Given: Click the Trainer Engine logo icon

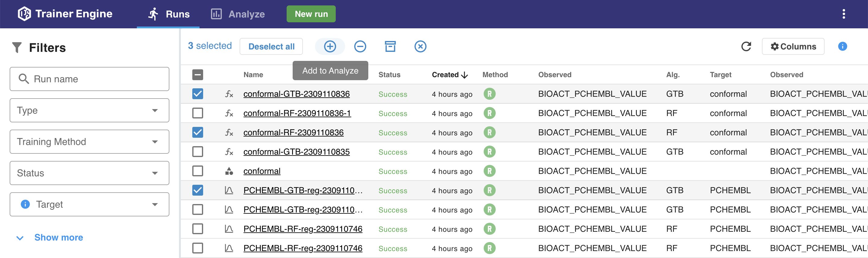Looking at the screenshot, I should pos(24,14).
